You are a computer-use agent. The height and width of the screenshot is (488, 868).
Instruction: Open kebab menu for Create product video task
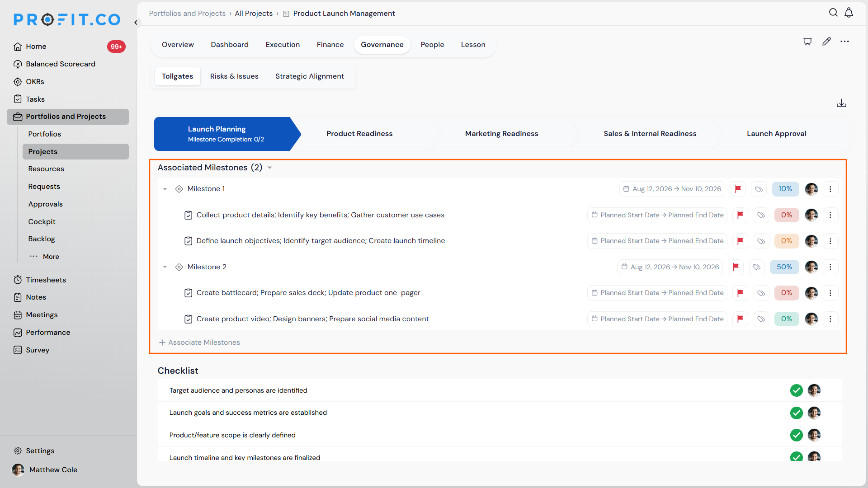pos(830,319)
